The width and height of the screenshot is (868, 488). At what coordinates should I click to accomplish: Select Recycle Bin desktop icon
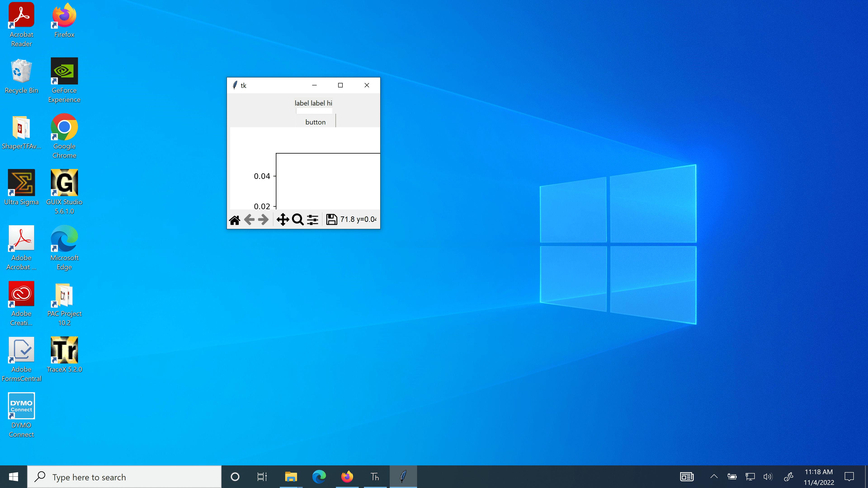tap(21, 76)
